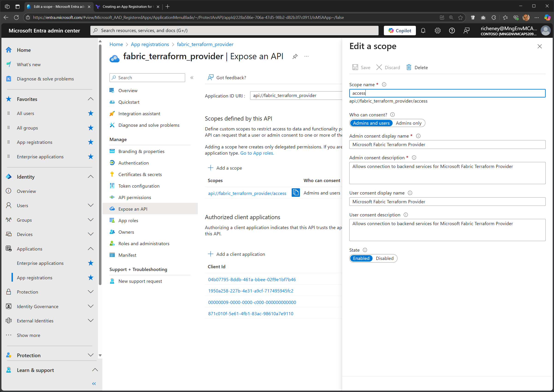The image size is (554, 392).
Task: Open Copilot in the top bar
Action: click(400, 30)
